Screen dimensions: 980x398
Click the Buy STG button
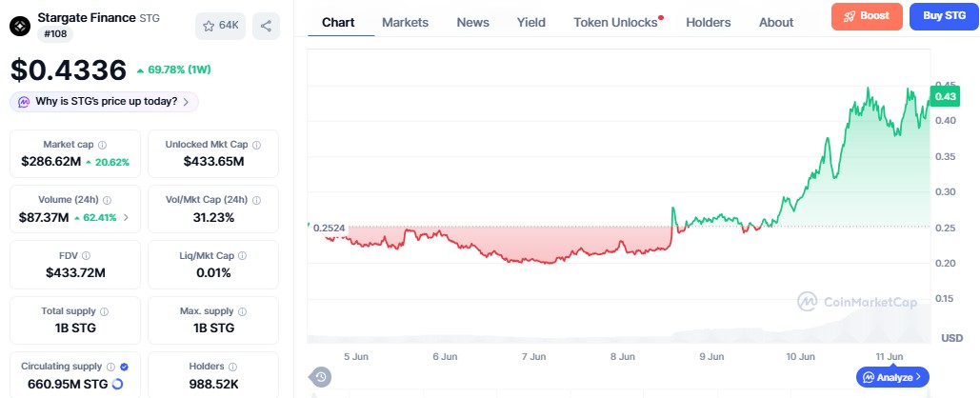pos(945,16)
